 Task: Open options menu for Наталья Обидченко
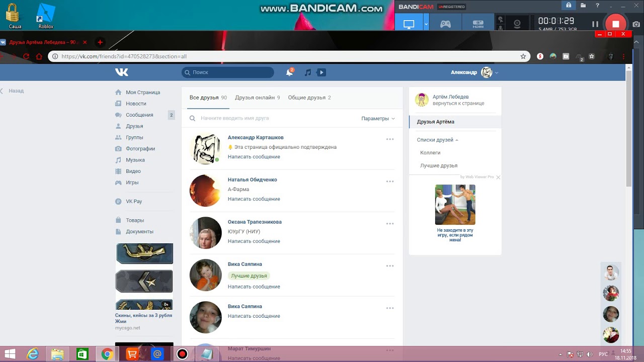click(390, 182)
